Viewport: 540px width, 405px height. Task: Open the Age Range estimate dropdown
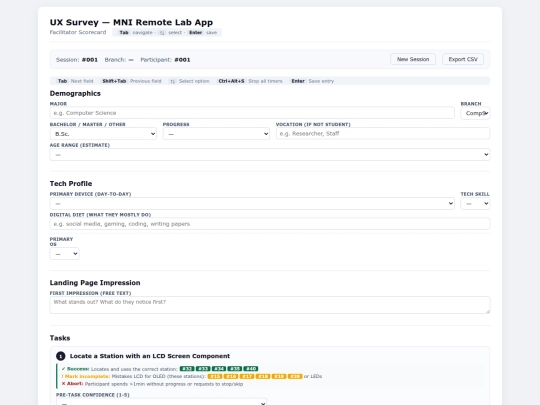(270, 155)
